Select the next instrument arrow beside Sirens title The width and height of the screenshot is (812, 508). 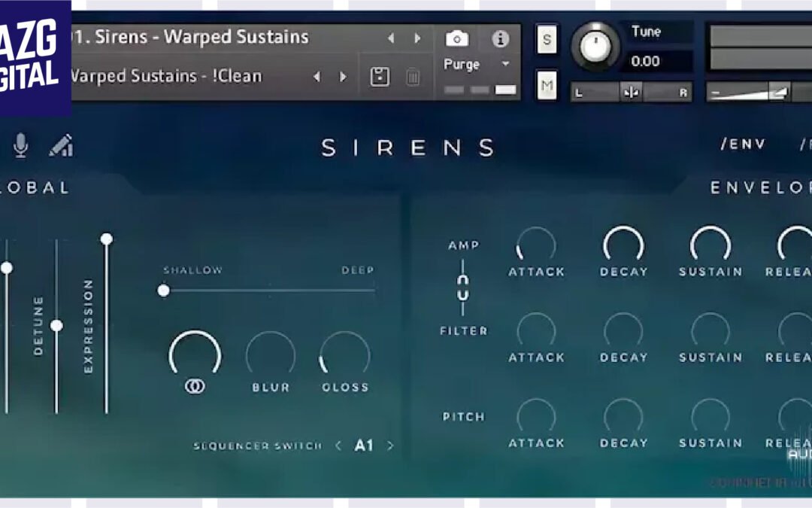[417, 38]
